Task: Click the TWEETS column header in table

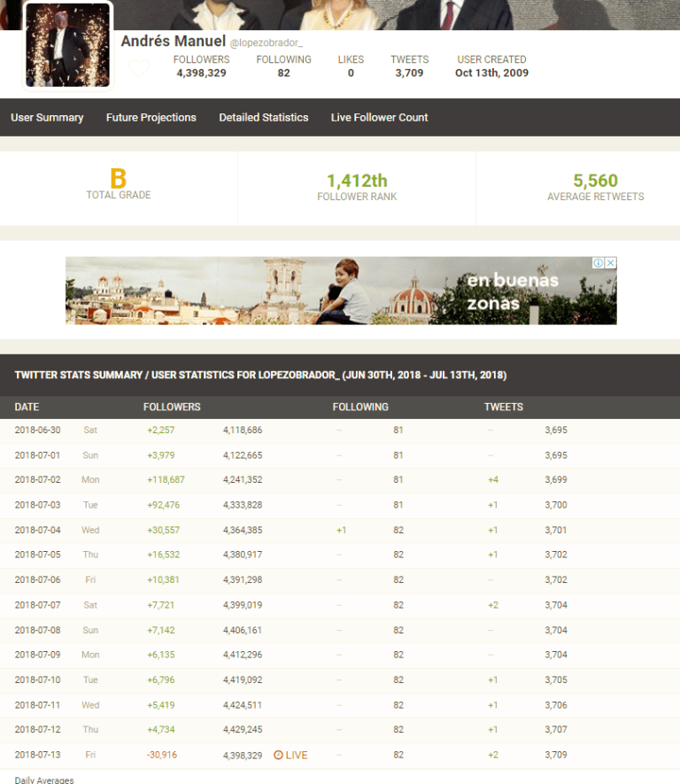Action: [x=503, y=407]
